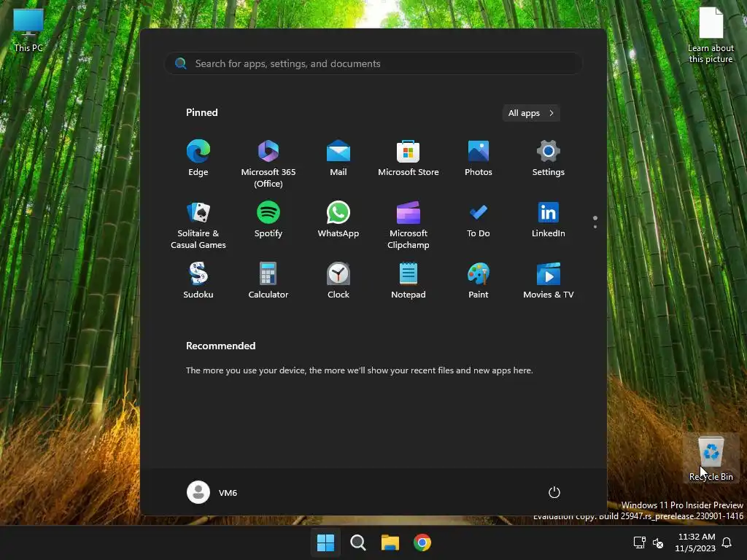
Task: Open Edge from pinned apps
Action: [x=198, y=158]
